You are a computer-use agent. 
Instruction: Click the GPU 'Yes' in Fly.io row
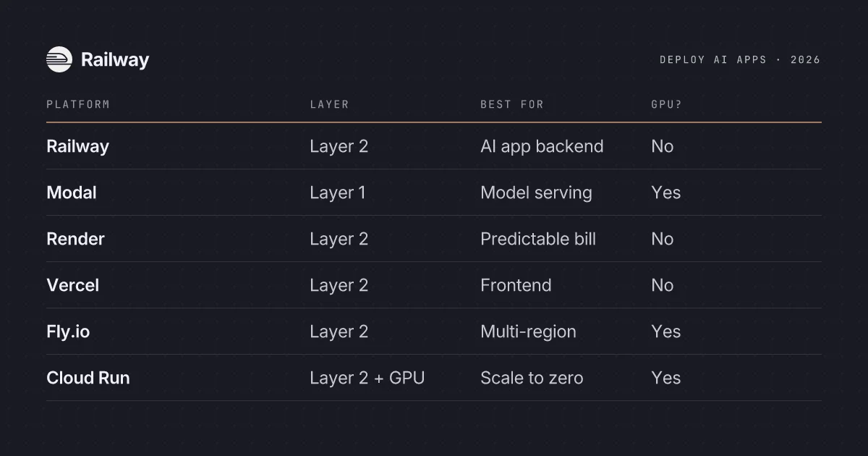point(666,332)
